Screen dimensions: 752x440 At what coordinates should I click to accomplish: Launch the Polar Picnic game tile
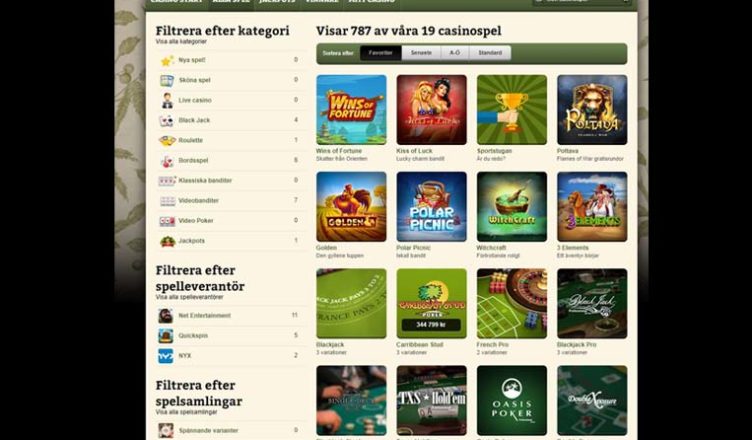pos(431,206)
